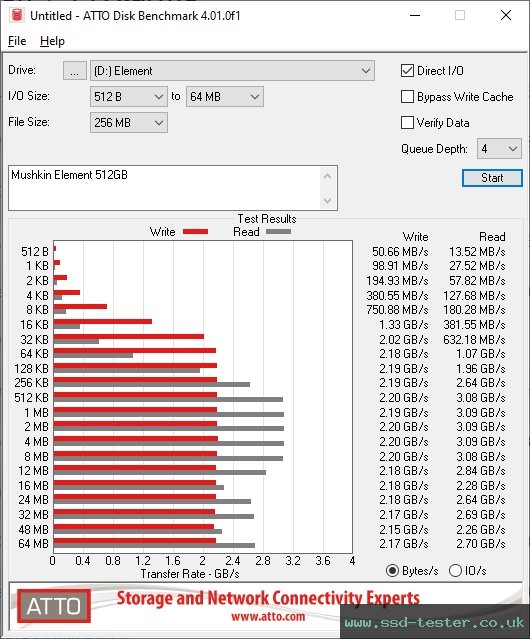Viewport: 530px width, 639px height.
Task: Click the 64 KB read value 1.07 GB/s
Action: [481, 354]
